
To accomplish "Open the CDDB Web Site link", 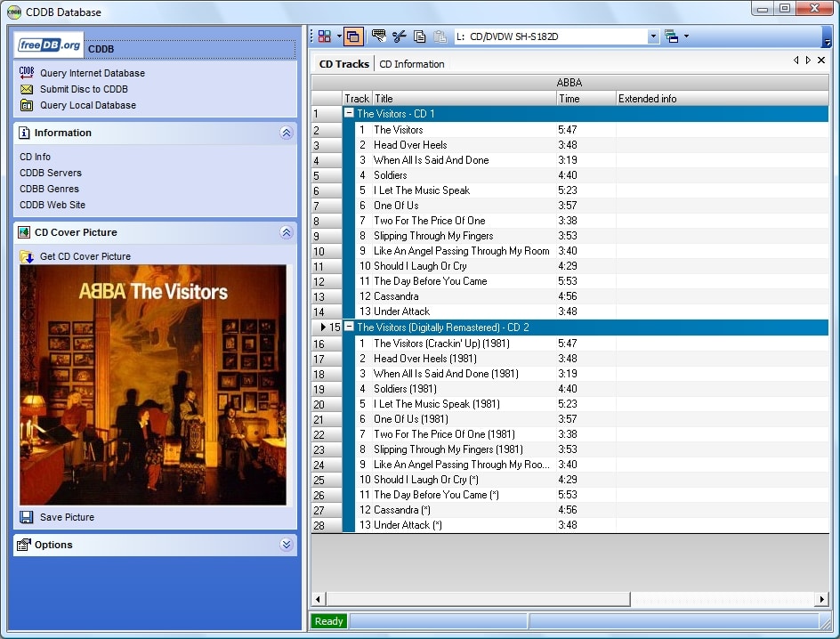I will click(x=52, y=206).
